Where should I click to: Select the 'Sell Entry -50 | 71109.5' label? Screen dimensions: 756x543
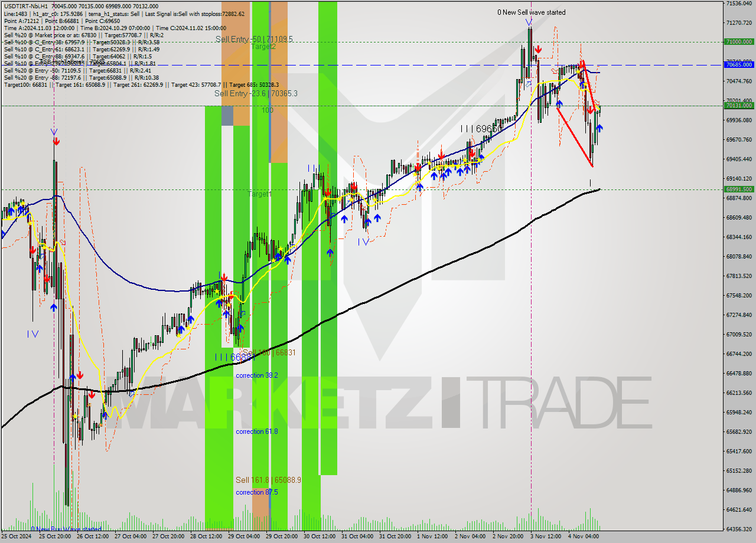pos(254,39)
